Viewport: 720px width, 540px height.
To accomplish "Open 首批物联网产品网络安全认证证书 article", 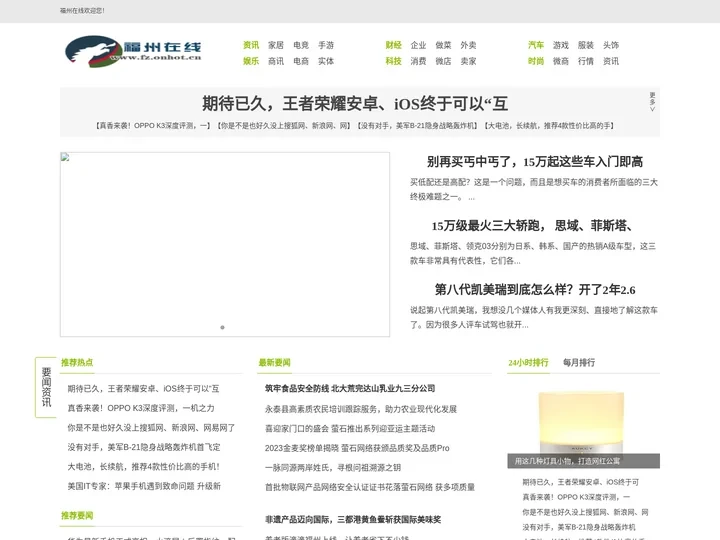I will pyautogui.click(x=370, y=487).
